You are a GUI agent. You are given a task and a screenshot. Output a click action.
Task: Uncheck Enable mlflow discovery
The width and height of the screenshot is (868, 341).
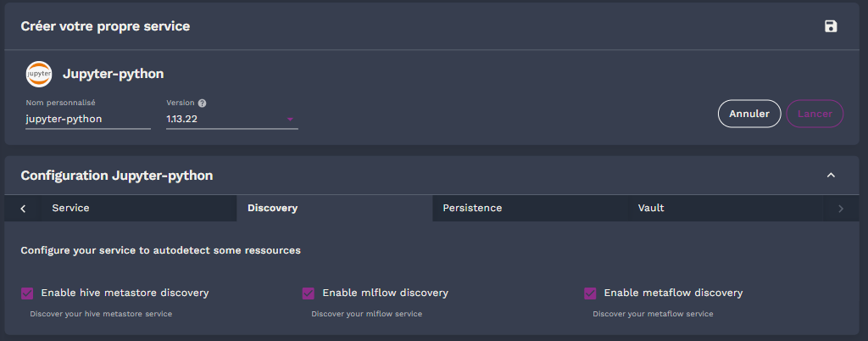(x=309, y=293)
